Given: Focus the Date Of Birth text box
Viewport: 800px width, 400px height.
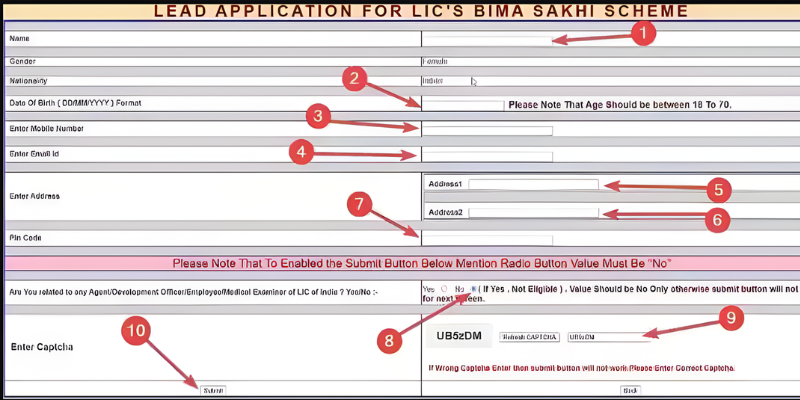Looking at the screenshot, I should click(463, 105).
